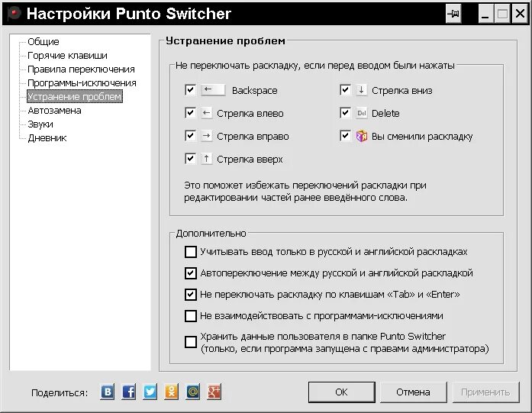Viewport: 532px width, 413px height.
Task: Share via VKontakte icon
Action: point(107,392)
